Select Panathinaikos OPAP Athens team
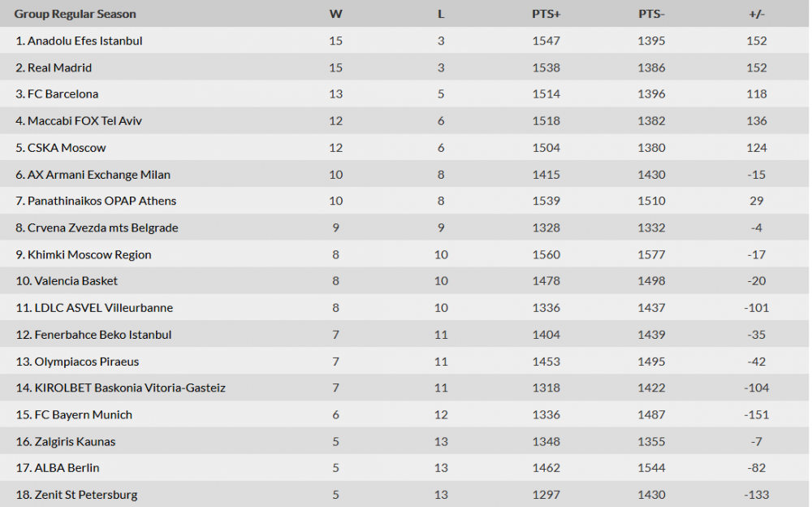Viewport: 812px width, 507px height. tap(101, 201)
